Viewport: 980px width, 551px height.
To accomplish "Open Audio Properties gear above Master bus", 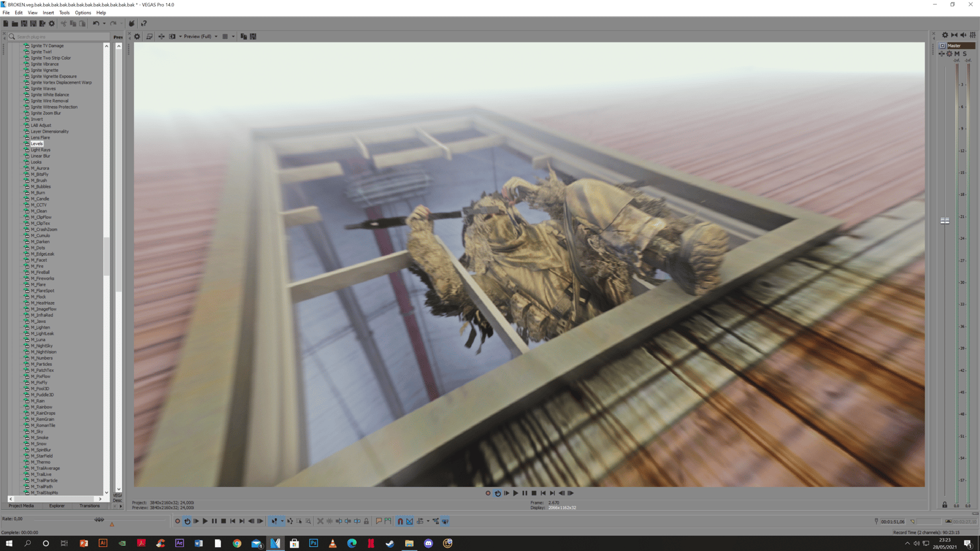I will click(x=945, y=35).
